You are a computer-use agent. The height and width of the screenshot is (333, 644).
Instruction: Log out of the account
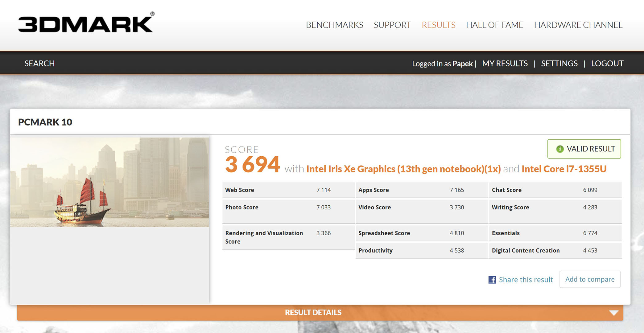point(607,64)
